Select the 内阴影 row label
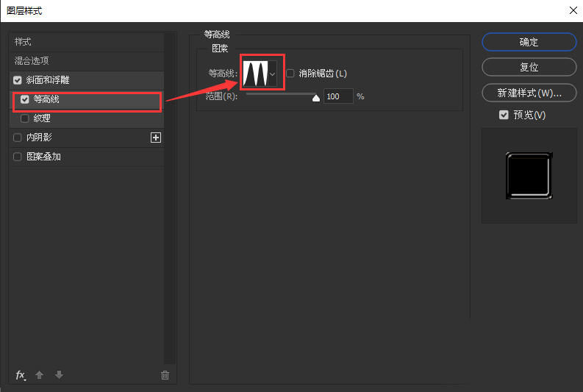 [39, 138]
